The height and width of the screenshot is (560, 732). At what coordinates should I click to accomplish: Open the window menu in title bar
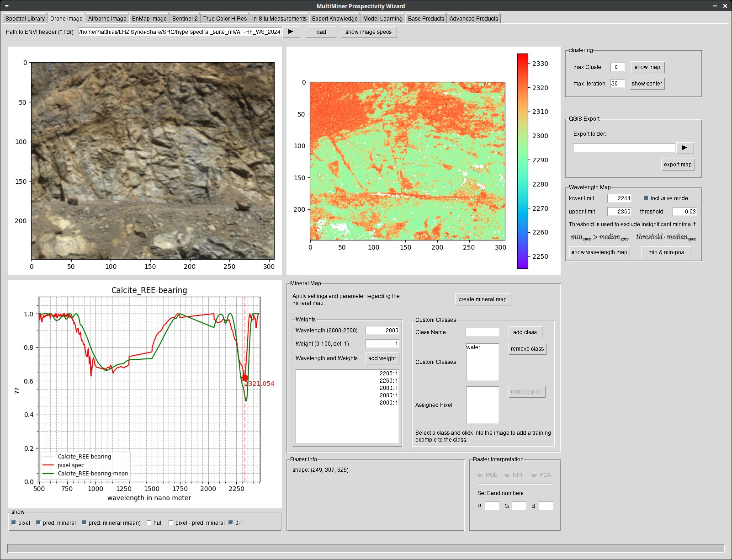click(7, 6)
